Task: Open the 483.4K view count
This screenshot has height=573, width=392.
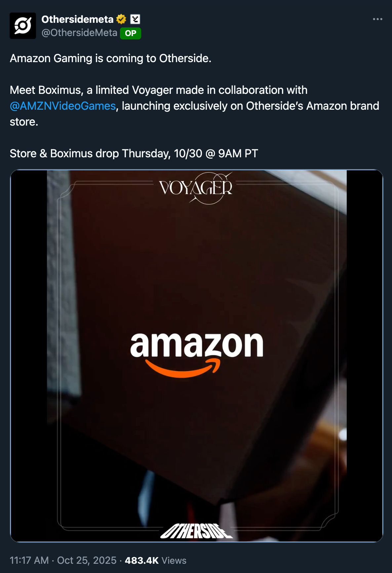Action: tap(142, 560)
